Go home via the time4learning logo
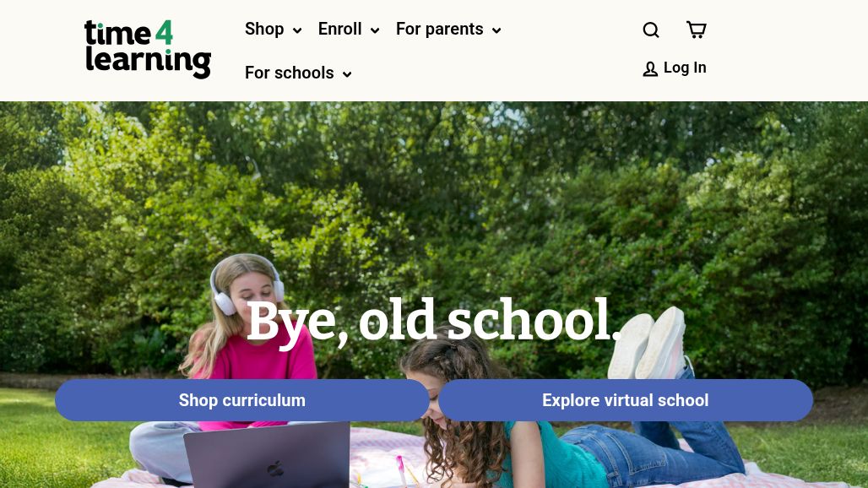The image size is (868, 488). [x=148, y=49]
